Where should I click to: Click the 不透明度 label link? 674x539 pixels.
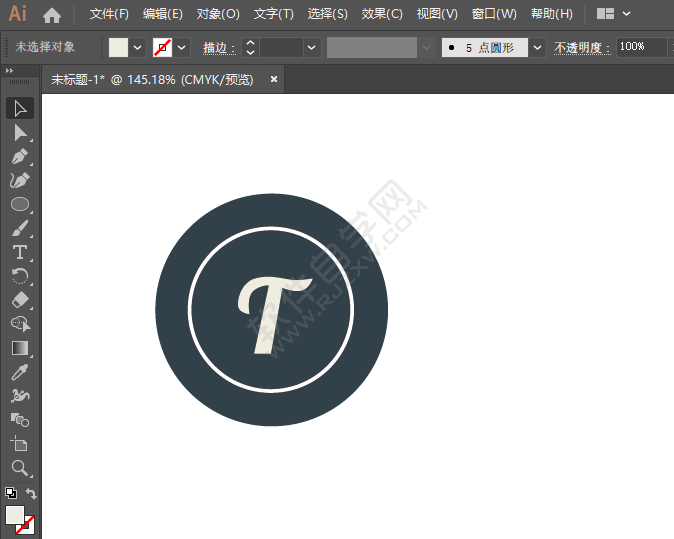(582, 47)
